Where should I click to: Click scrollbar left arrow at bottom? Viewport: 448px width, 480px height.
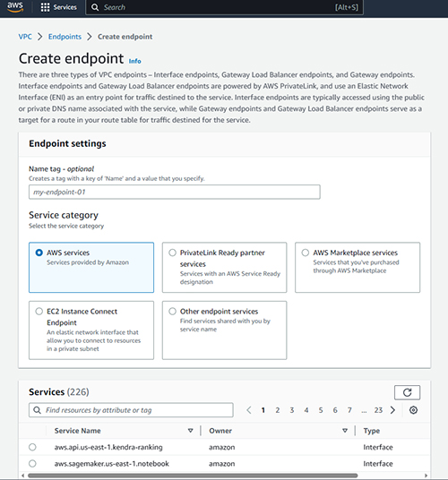[x=22, y=476]
